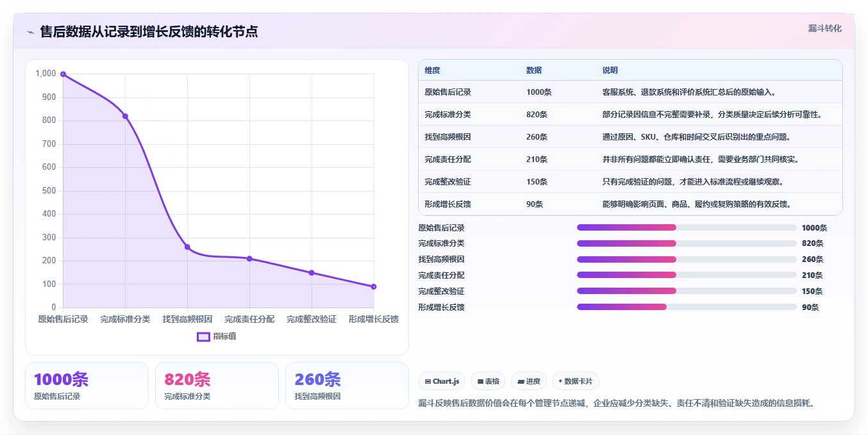
Task: Click the 数据 table column header
Action: [534, 70]
